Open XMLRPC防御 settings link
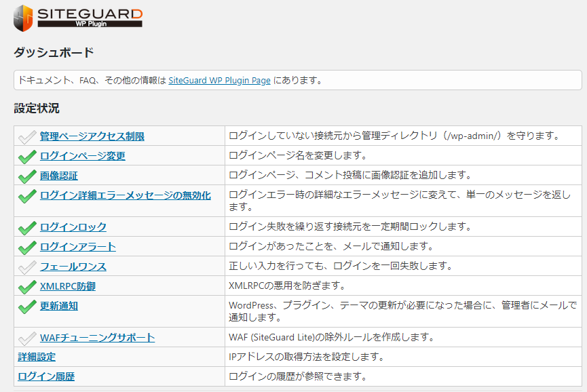Viewport: 587px width, 392px height. pos(68,286)
